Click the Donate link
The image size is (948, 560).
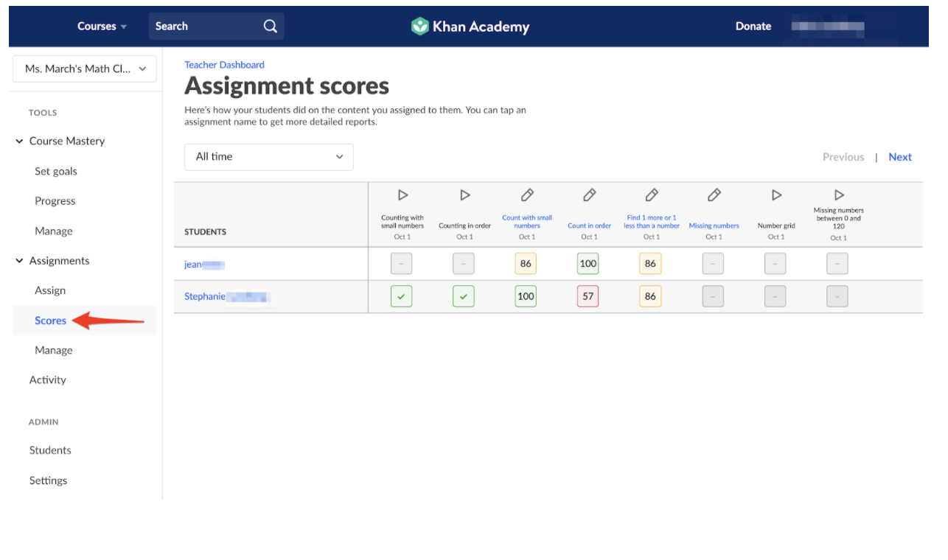[753, 27]
